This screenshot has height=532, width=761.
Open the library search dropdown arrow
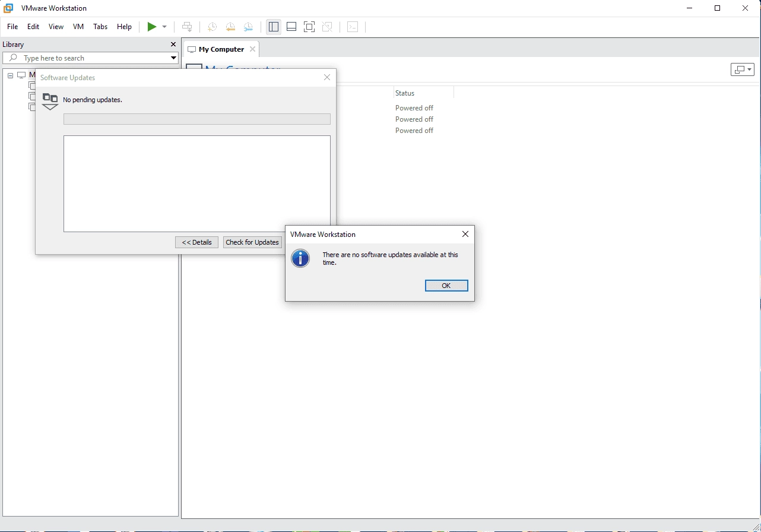coord(173,58)
